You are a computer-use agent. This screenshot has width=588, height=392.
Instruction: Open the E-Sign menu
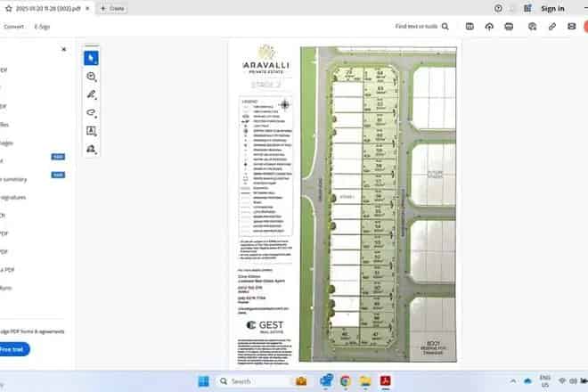pos(42,27)
